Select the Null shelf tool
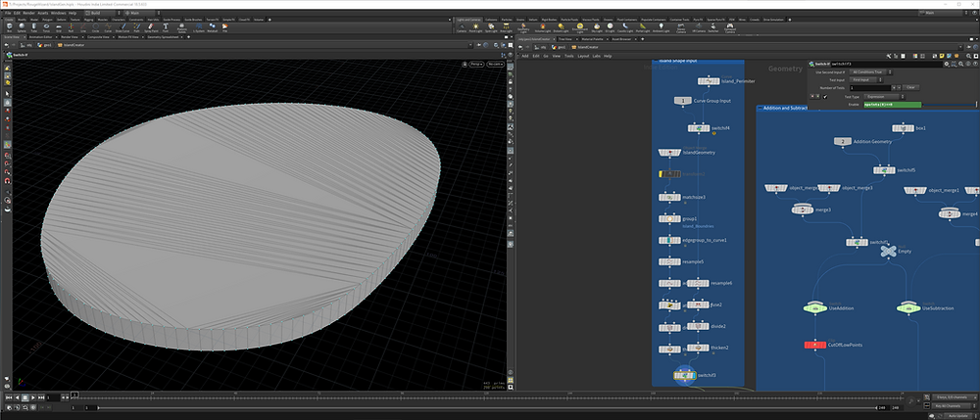The image size is (980, 420). (71, 26)
